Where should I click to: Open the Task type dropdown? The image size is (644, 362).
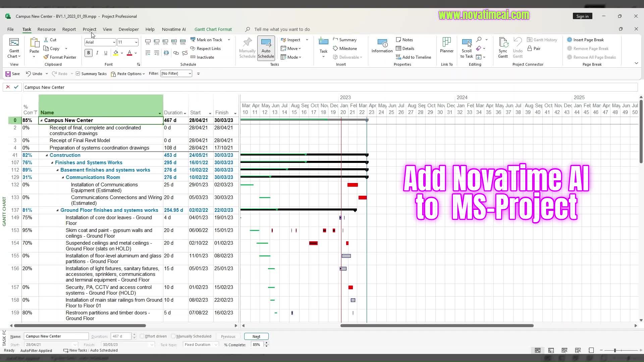pyautogui.click(x=216, y=345)
